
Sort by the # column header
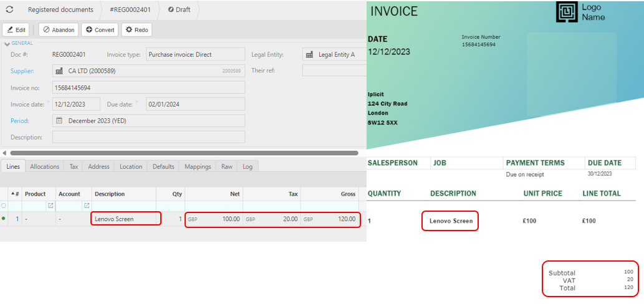coord(15,194)
